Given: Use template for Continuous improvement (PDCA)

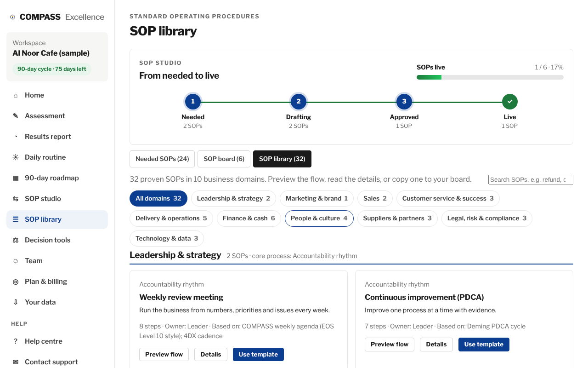Looking at the screenshot, I should (x=484, y=345).
